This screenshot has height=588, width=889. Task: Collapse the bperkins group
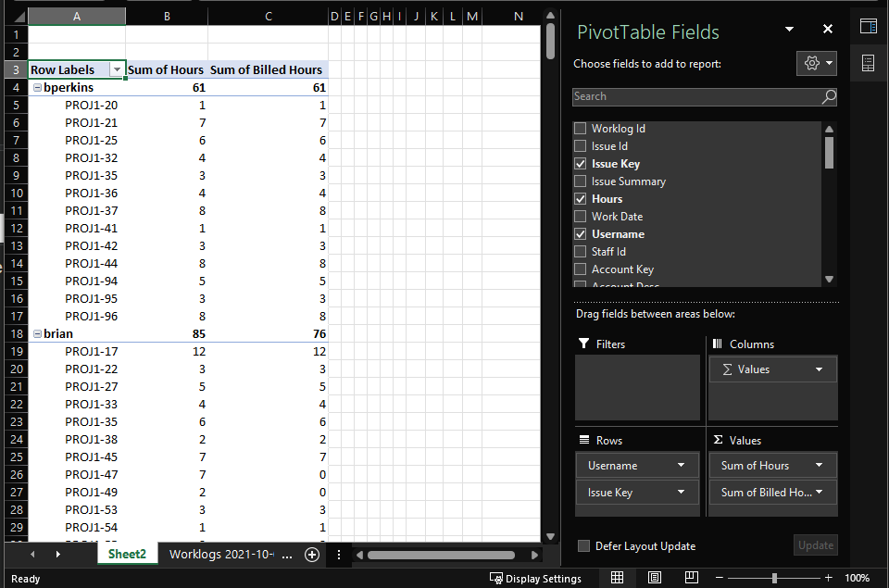[37, 88]
